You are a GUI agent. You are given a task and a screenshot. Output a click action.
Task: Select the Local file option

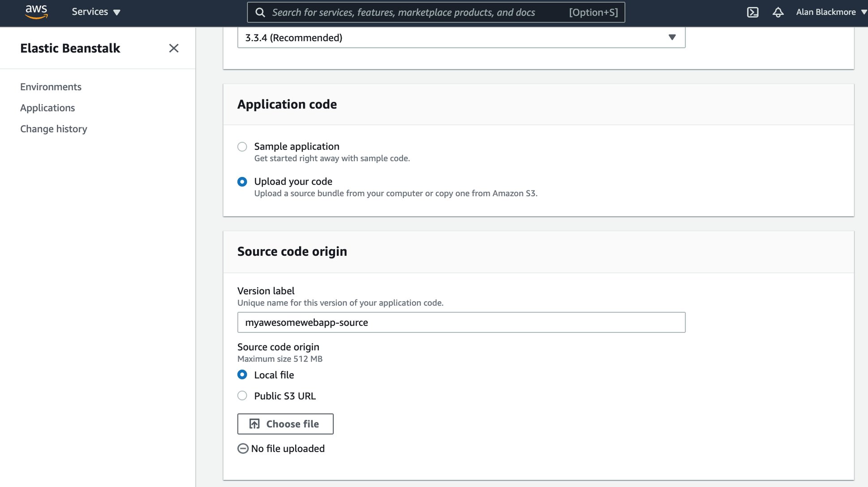[242, 375]
